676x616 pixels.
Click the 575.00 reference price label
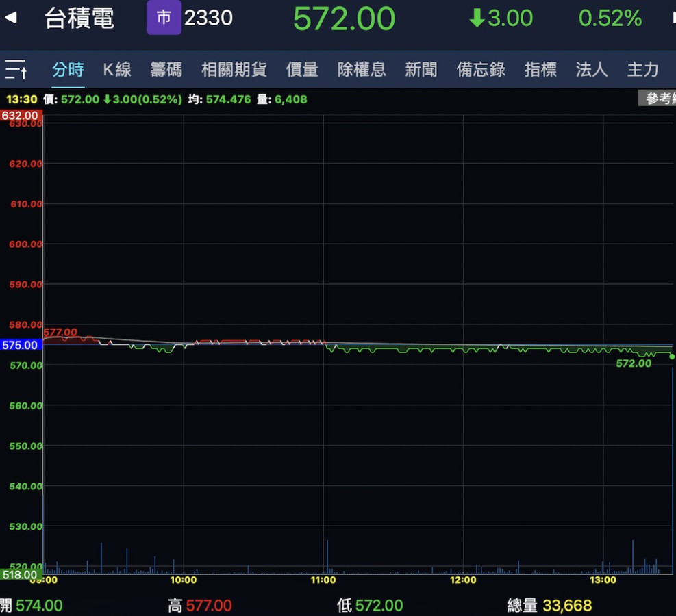pos(21,345)
